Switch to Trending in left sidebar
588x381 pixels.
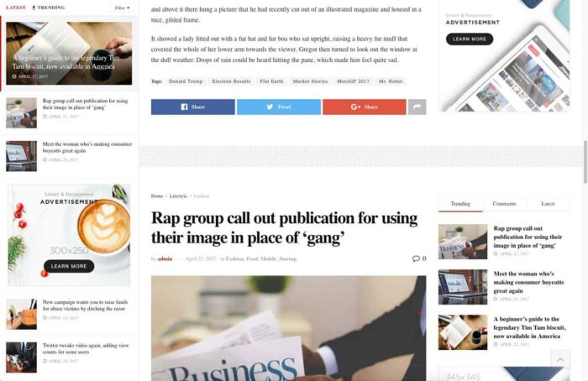tap(49, 7)
